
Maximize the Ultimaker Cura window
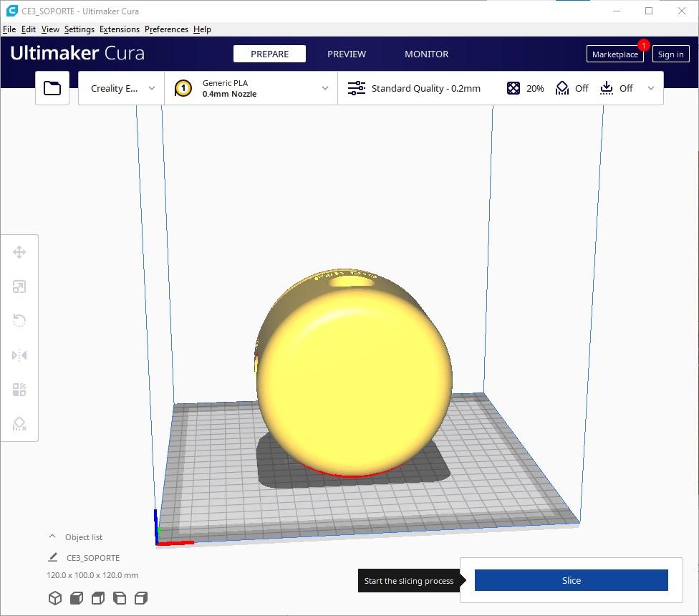649,11
